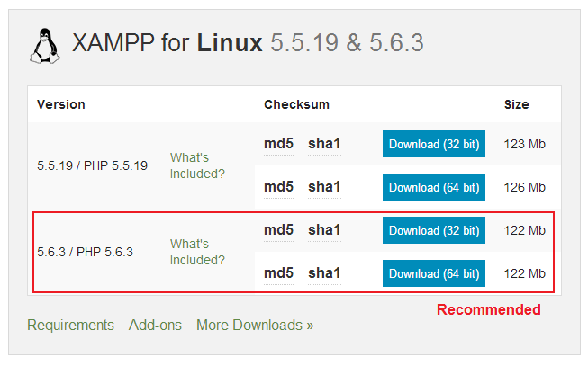588x366 pixels.
Task: Download 32 bit XAMPP 5.5.19
Action: tap(434, 144)
